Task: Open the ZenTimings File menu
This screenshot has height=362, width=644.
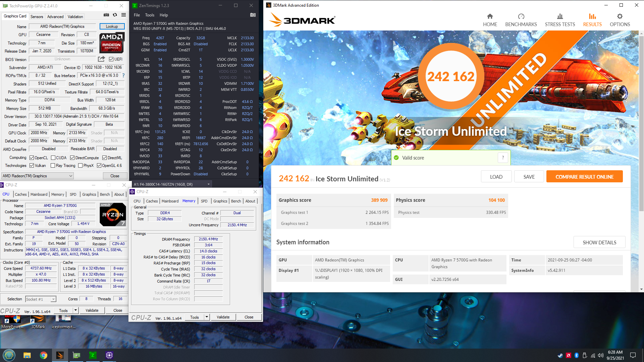Action: coord(137,15)
